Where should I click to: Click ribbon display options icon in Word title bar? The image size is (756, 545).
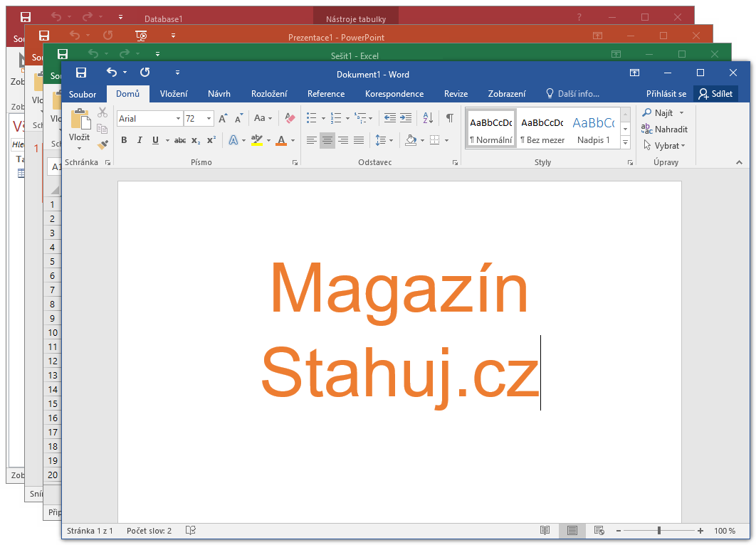[x=634, y=73]
